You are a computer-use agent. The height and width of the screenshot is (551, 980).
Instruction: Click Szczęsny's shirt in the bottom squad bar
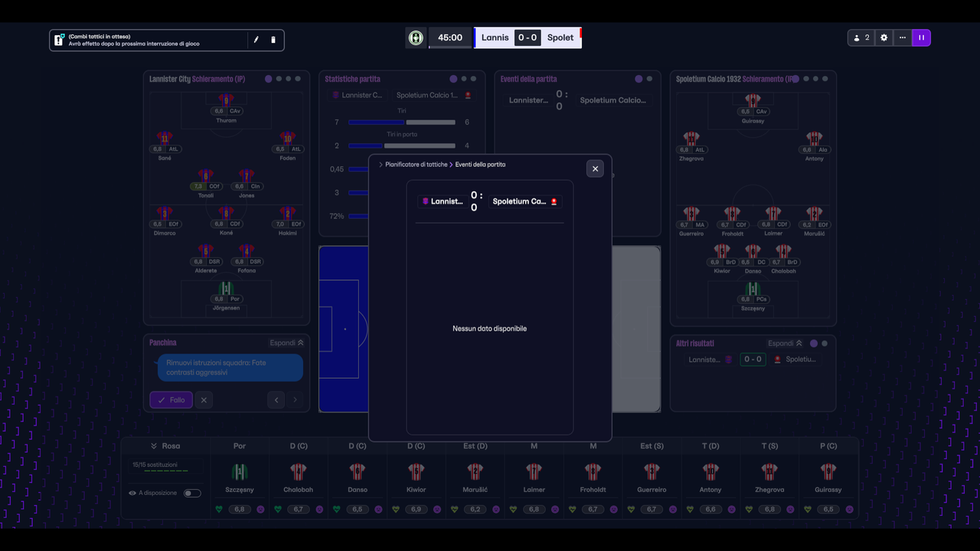tap(240, 472)
